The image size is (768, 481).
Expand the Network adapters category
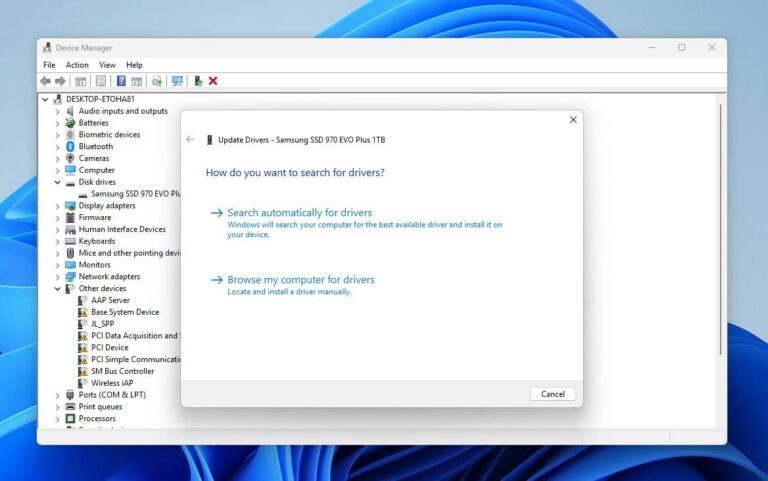[57, 276]
